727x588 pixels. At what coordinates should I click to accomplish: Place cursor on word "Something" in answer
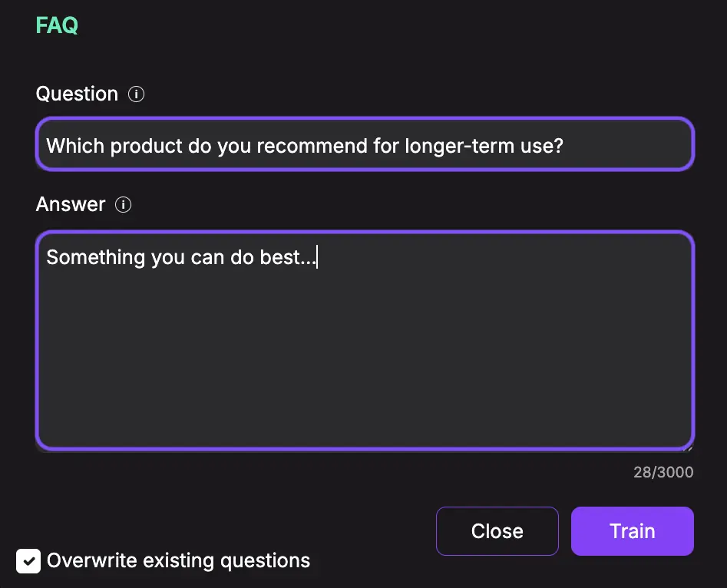tap(96, 257)
